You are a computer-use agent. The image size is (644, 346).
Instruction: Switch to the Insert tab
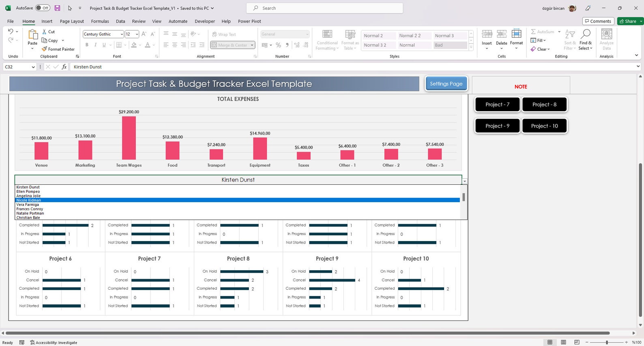(47, 21)
